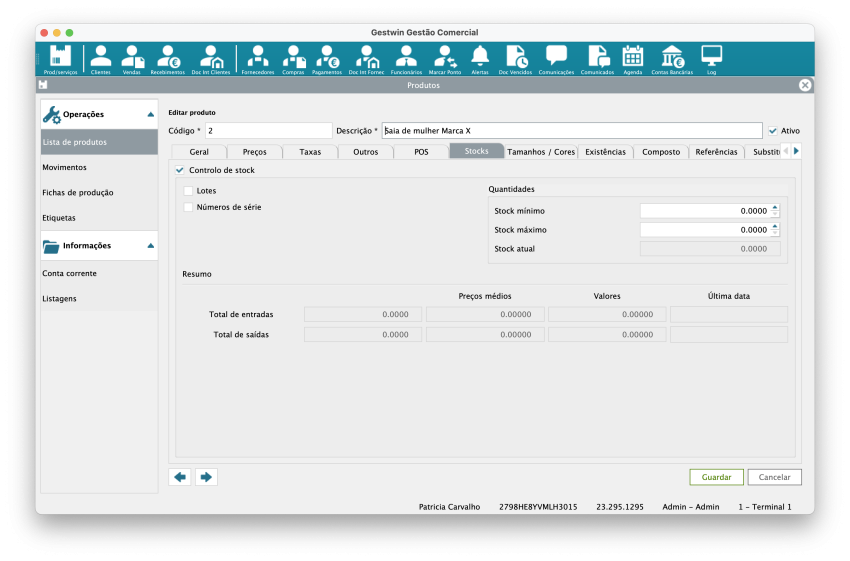Disable the Controlo de stock checkbox
The image size is (850, 561).
pyautogui.click(x=180, y=170)
